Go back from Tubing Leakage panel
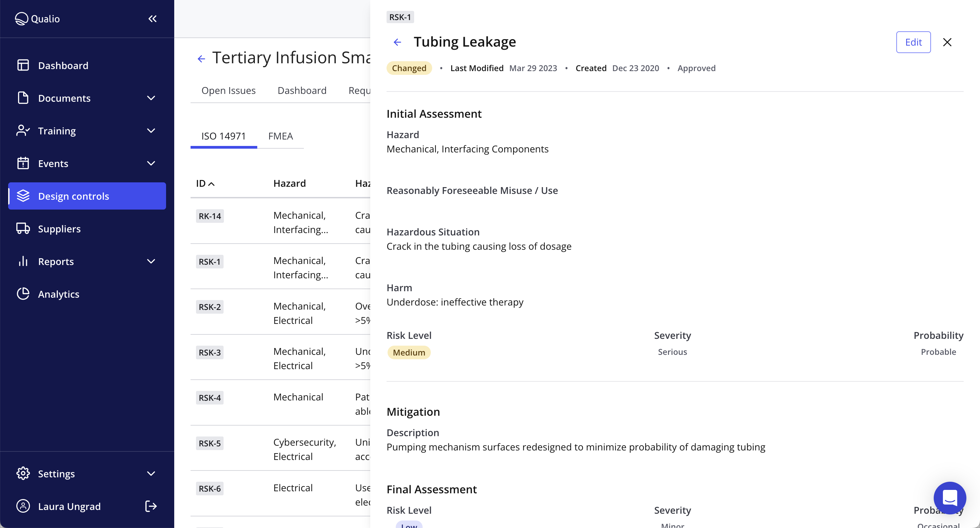The width and height of the screenshot is (980, 528). point(397,42)
